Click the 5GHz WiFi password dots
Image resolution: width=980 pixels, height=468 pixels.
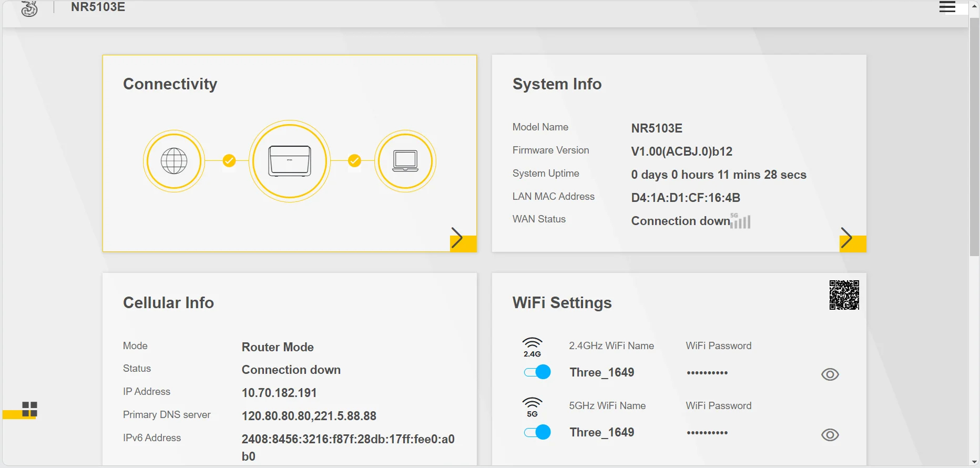(x=707, y=433)
